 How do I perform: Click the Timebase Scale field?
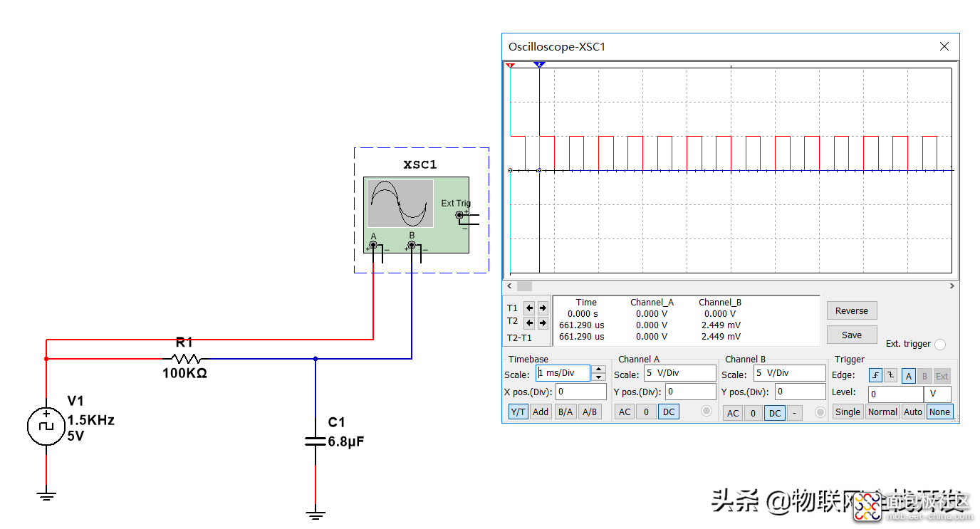(x=563, y=373)
